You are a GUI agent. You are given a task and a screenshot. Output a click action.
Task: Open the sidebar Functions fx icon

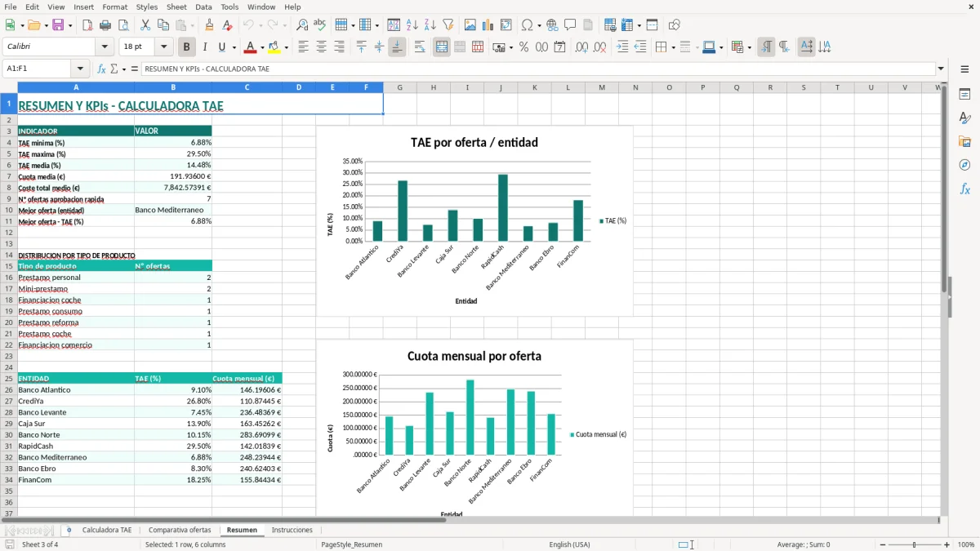964,189
